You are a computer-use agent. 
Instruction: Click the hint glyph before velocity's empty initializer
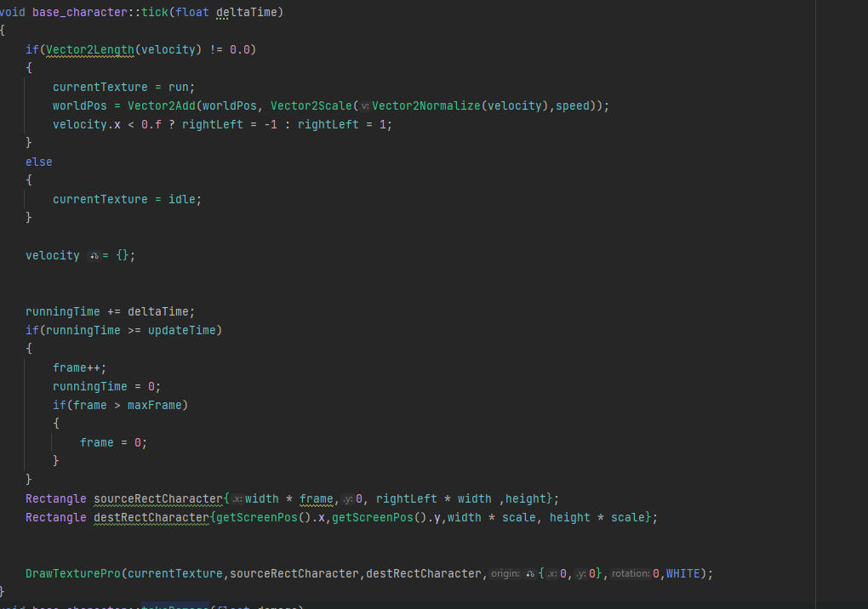coord(94,254)
